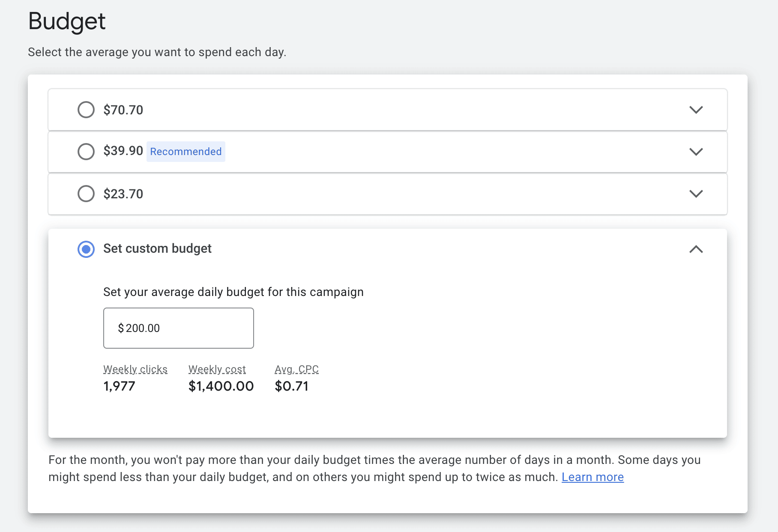Click the $39.90 amount text
The image size is (778, 532).
123,151
